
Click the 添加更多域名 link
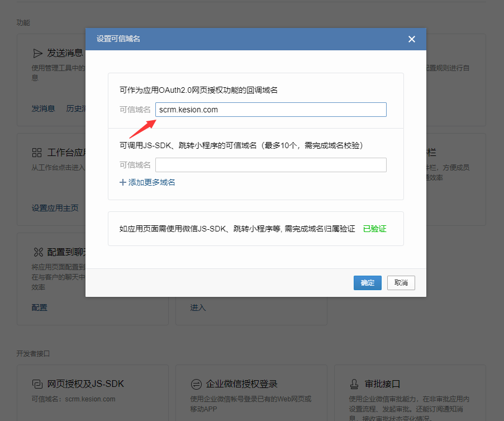coord(151,182)
